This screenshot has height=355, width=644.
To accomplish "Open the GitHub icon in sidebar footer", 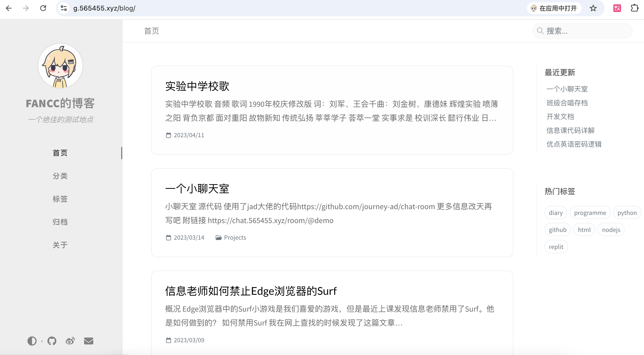I will click(52, 341).
